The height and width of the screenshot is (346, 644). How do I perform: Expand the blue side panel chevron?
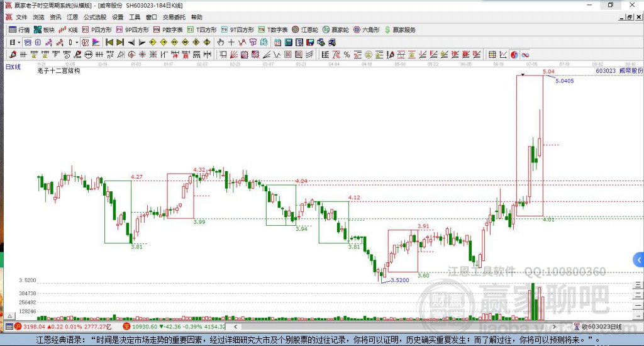[x=639, y=260]
